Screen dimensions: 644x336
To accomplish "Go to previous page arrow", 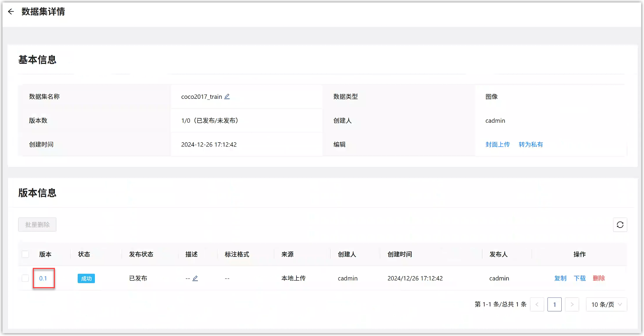I will coord(537,305).
